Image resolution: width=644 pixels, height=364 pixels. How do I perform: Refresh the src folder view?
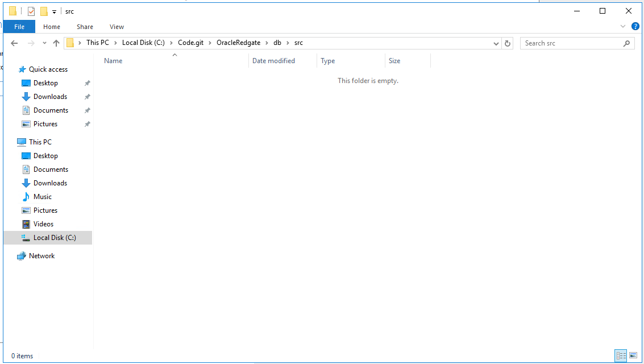click(508, 43)
